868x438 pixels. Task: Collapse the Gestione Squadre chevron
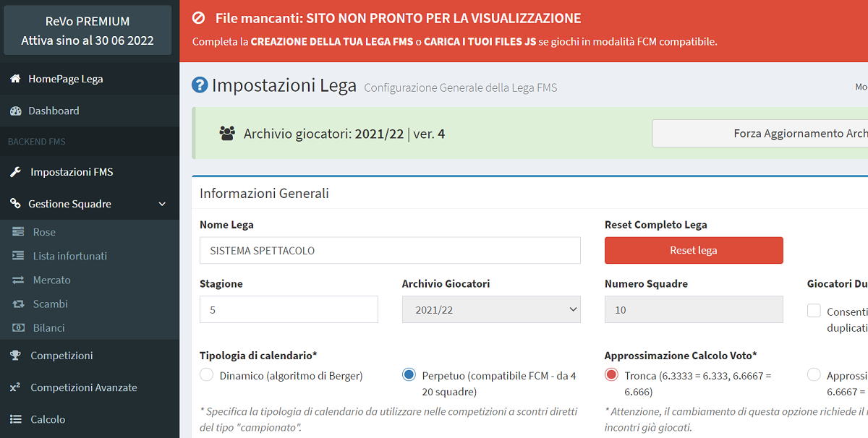tap(162, 205)
